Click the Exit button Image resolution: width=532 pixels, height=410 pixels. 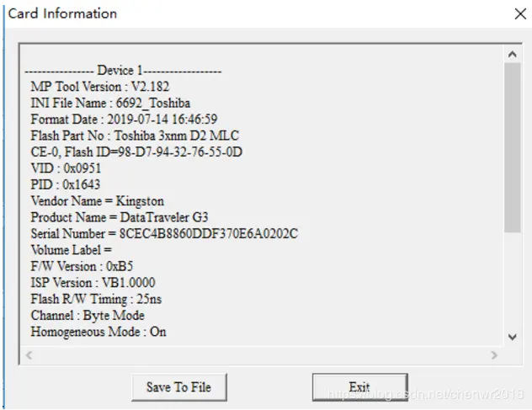[x=360, y=387]
